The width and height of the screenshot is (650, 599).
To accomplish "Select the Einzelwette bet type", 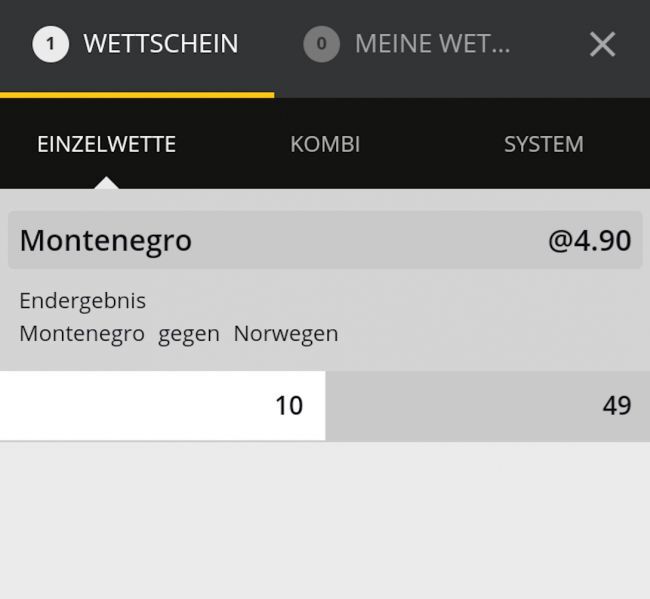I will [106, 144].
